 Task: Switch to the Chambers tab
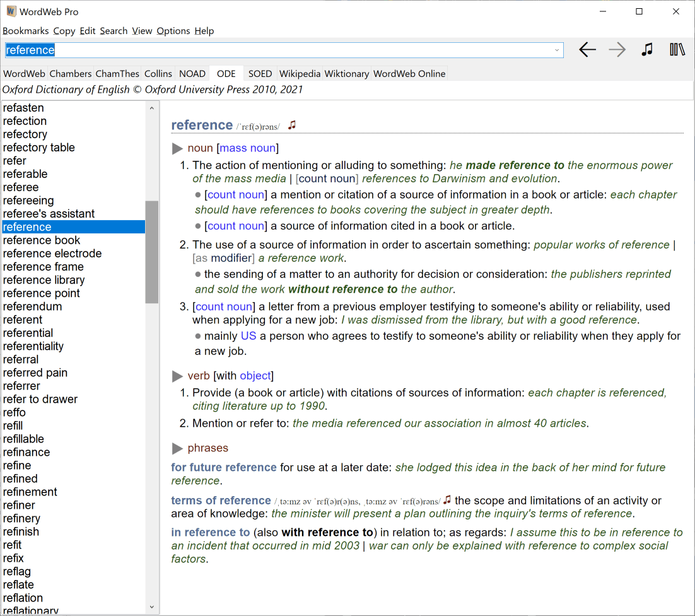coord(71,74)
